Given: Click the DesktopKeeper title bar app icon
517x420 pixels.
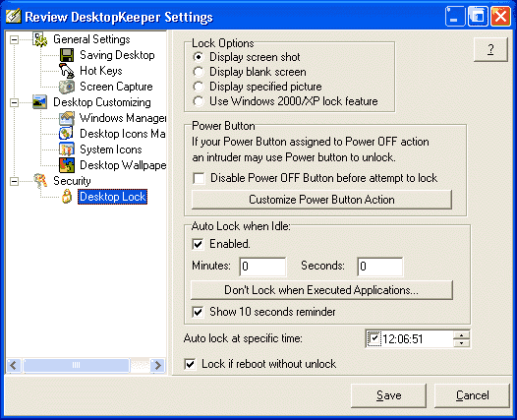Looking at the screenshot, I should 14,17.
